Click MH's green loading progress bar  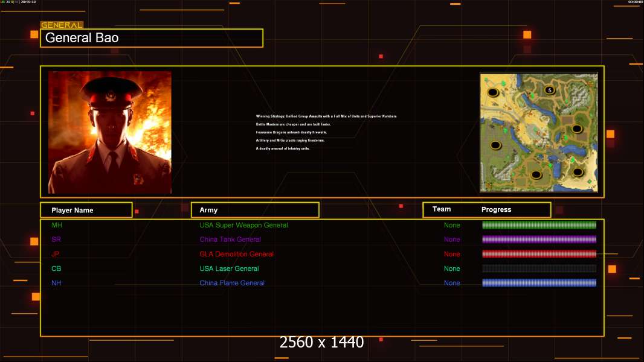click(x=539, y=224)
